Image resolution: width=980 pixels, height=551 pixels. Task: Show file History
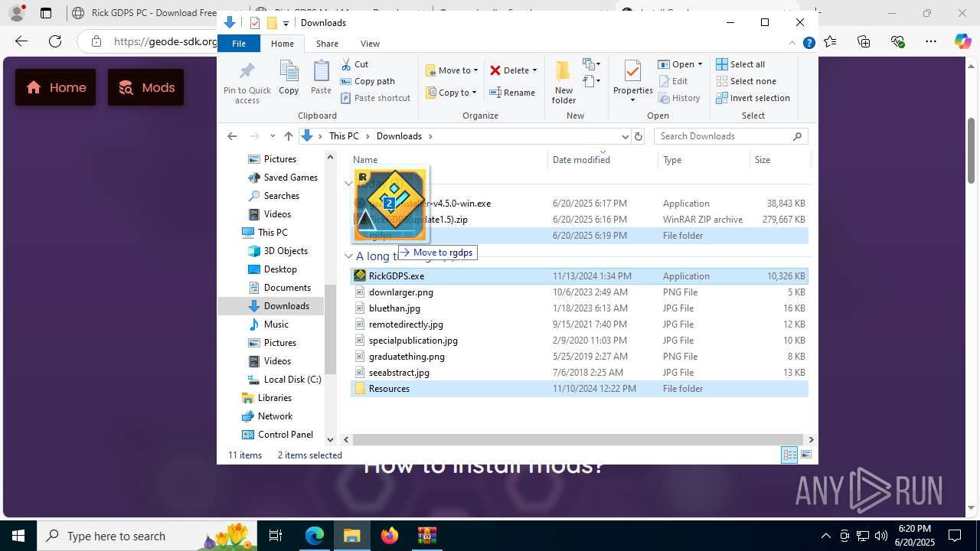(x=679, y=98)
